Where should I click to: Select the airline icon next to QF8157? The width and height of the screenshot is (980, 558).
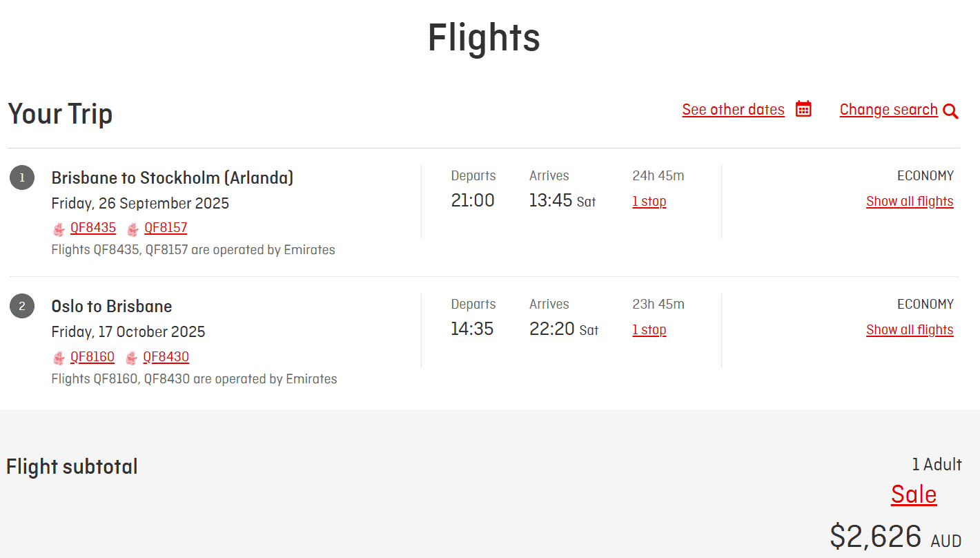pos(132,229)
